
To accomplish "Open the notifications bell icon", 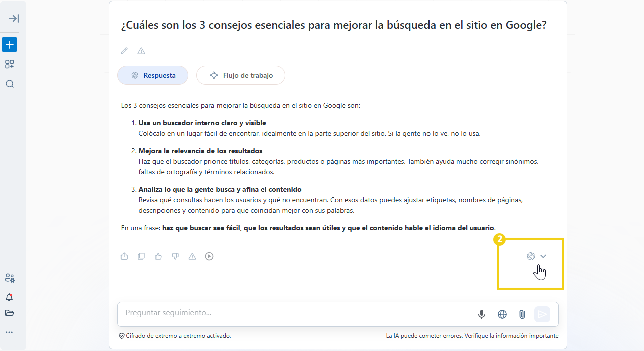I will pos(9,297).
